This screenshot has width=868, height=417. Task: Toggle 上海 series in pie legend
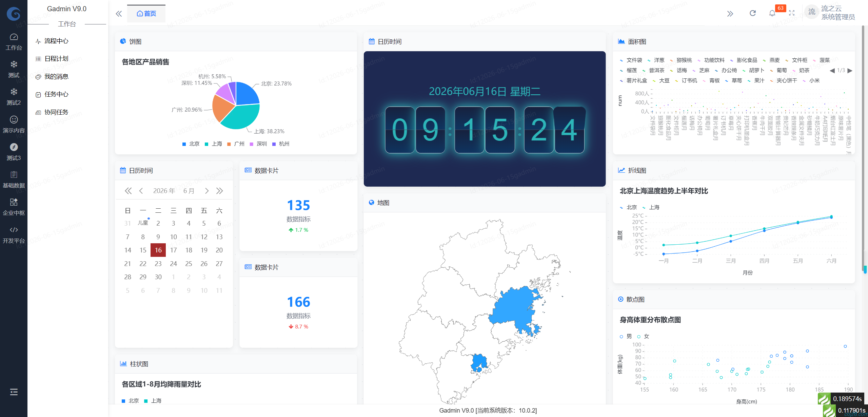(x=214, y=144)
